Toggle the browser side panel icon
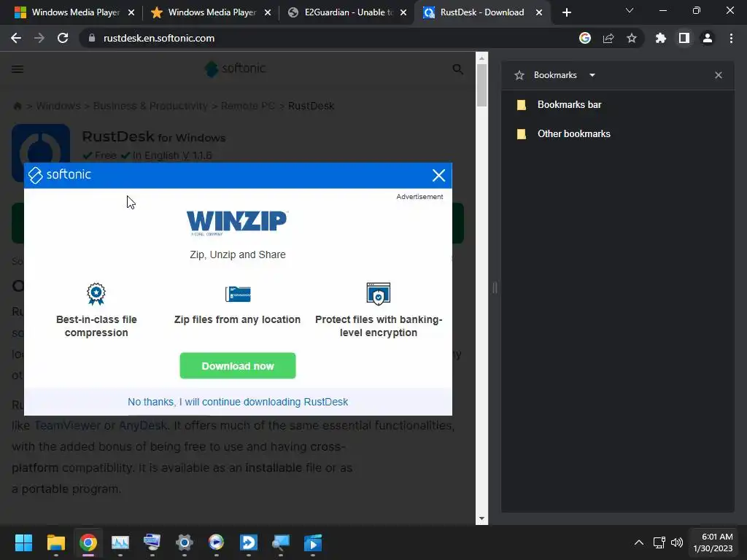Viewport: 747px width, 560px height. click(x=684, y=38)
